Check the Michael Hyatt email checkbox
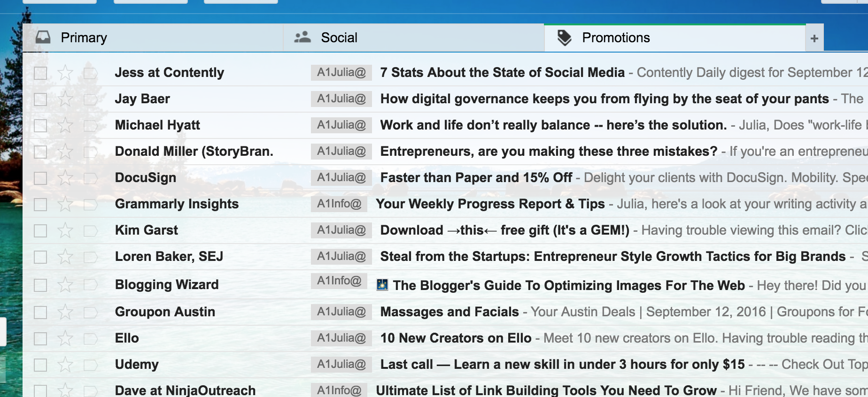 click(40, 126)
